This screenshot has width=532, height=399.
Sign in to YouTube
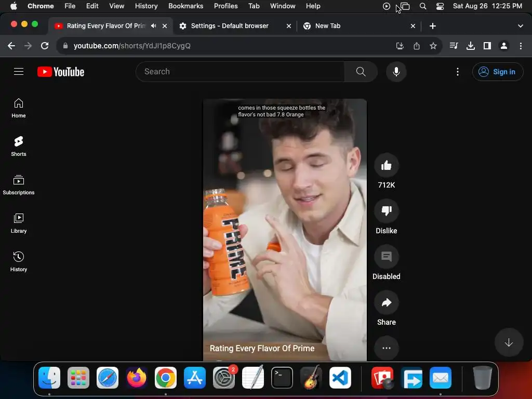coord(497,72)
